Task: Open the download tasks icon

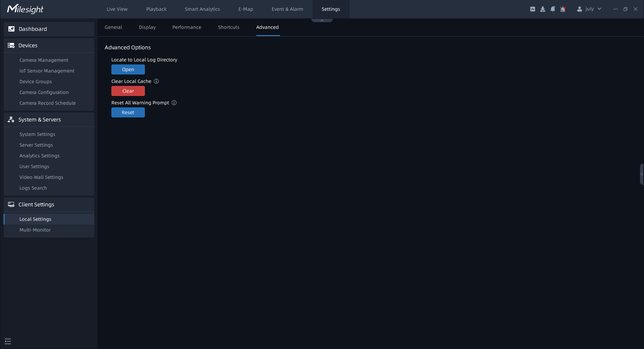Action: click(543, 9)
